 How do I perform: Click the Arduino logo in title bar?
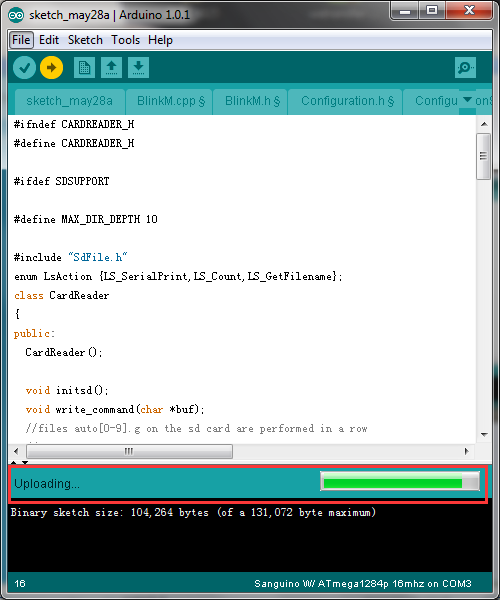16,15
